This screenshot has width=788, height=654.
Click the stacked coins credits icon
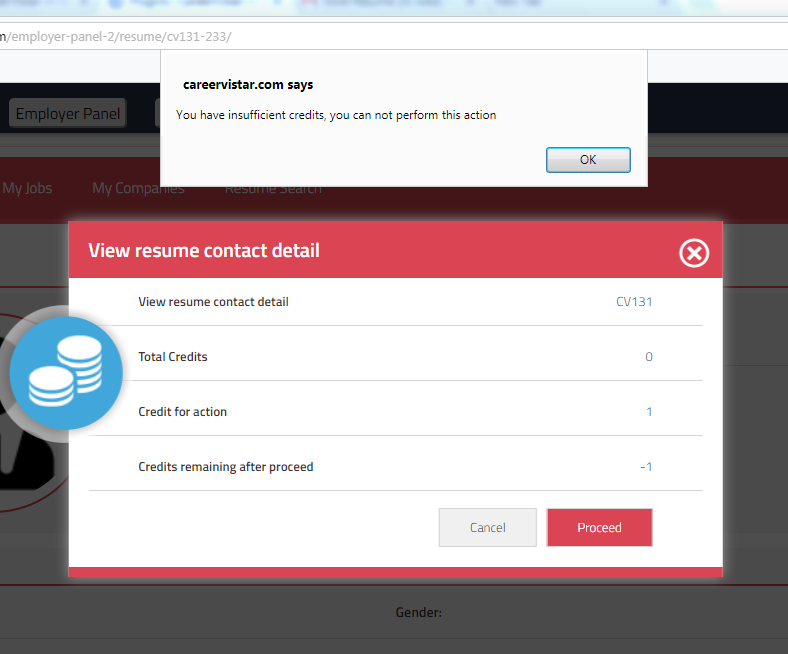tap(66, 373)
